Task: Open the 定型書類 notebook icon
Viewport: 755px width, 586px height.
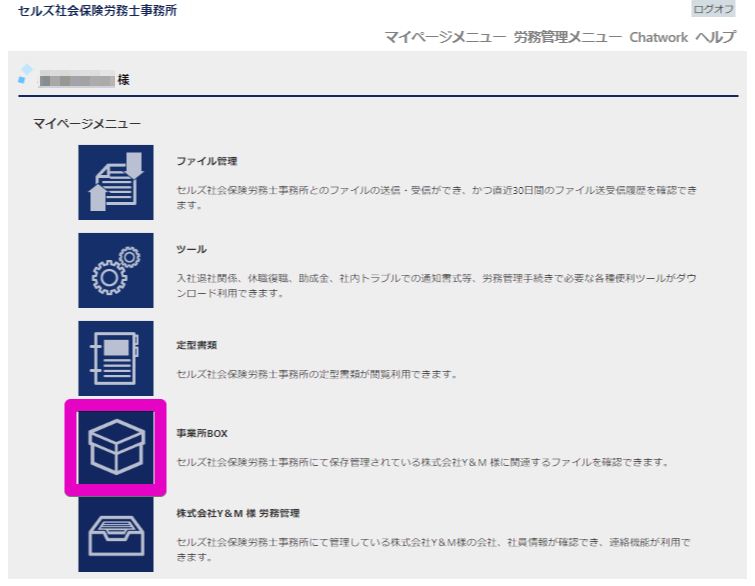Action: click(116, 358)
